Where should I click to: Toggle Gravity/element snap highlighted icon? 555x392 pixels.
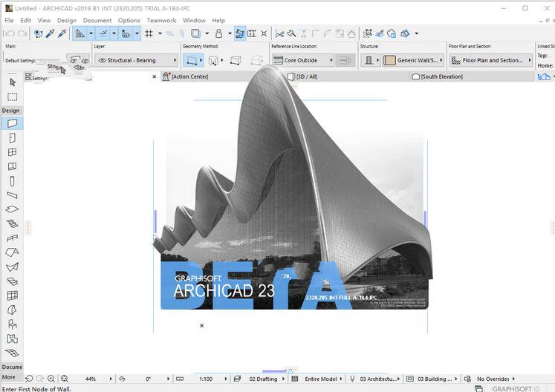240,33
